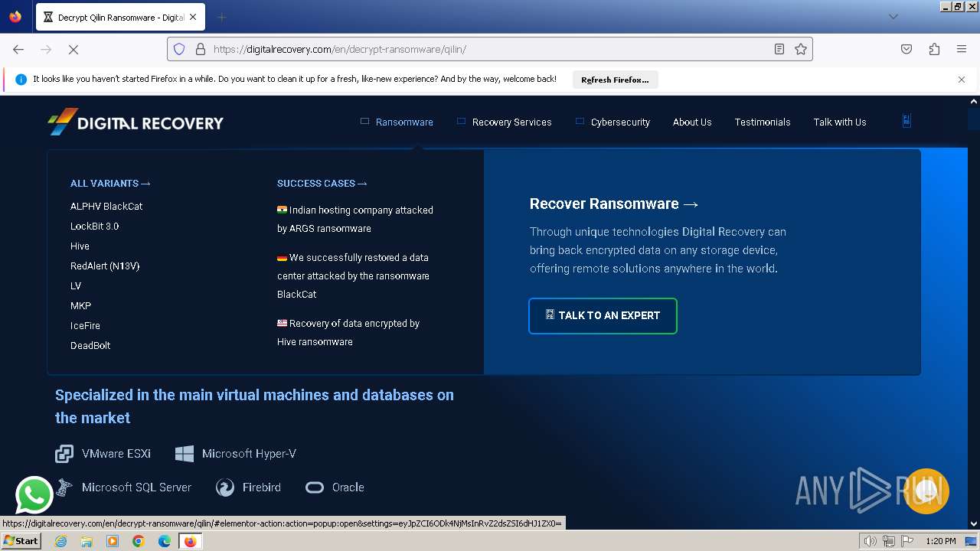This screenshot has height=551, width=980.
Task: Open Indian hosting company ARGS case
Action: tap(355, 219)
